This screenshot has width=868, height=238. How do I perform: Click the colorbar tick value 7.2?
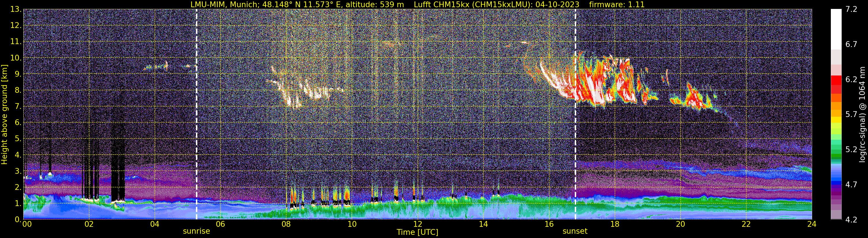pos(851,10)
